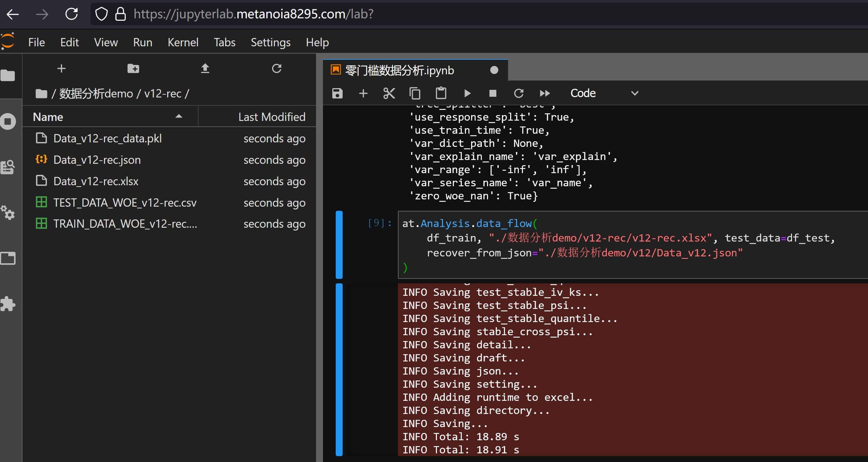Image resolution: width=868 pixels, height=462 pixels.
Task: Open the Extension Manager puzzle icon
Action: coord(8,304)
